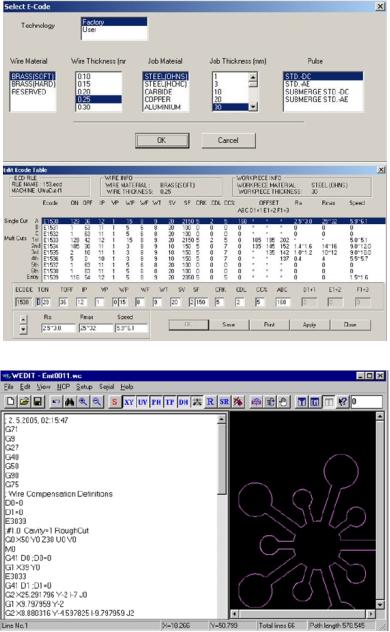
Task: Click OK in Select E-Code dialog
Action: coord(162,140)
